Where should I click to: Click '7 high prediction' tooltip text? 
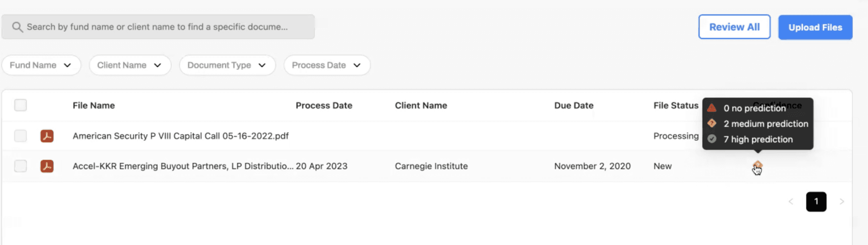click(758, 139)
